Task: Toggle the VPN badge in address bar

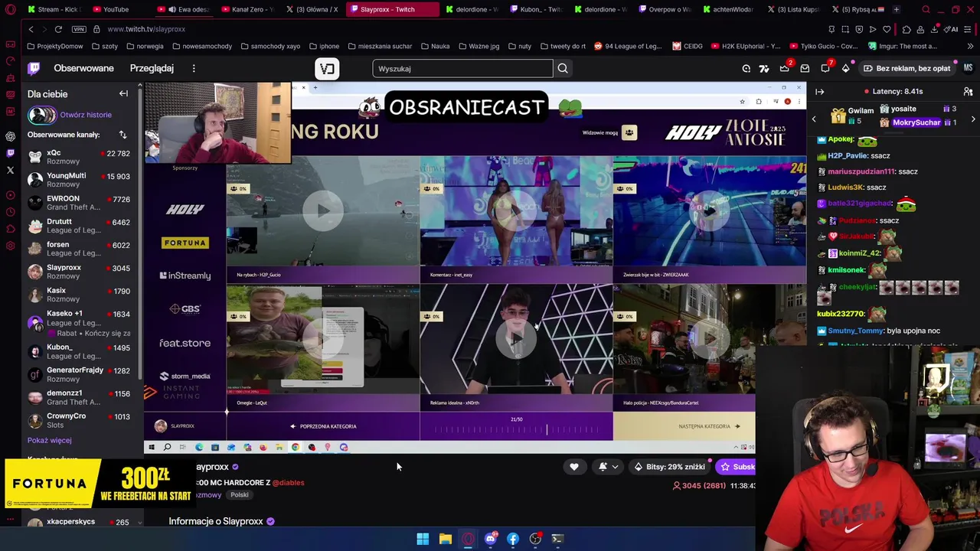Action: click(79, 29)
